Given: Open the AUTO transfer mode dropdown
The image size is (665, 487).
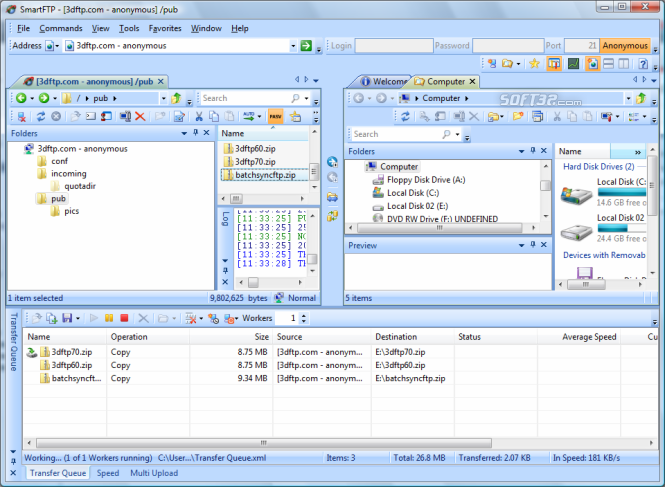Looking at the screenshot, I should coord(260,116).
